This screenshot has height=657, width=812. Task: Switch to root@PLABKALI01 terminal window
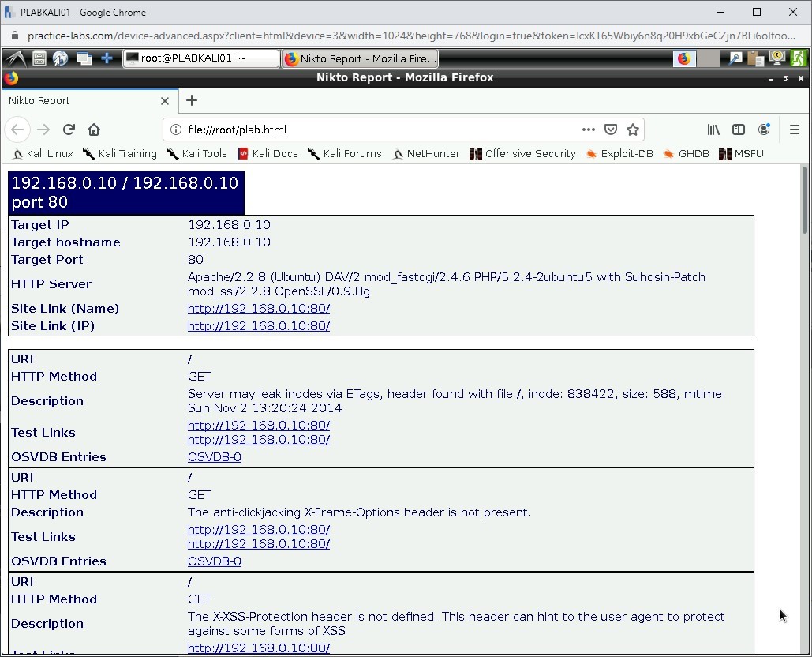pyautogui.click(x=200, y=58)
